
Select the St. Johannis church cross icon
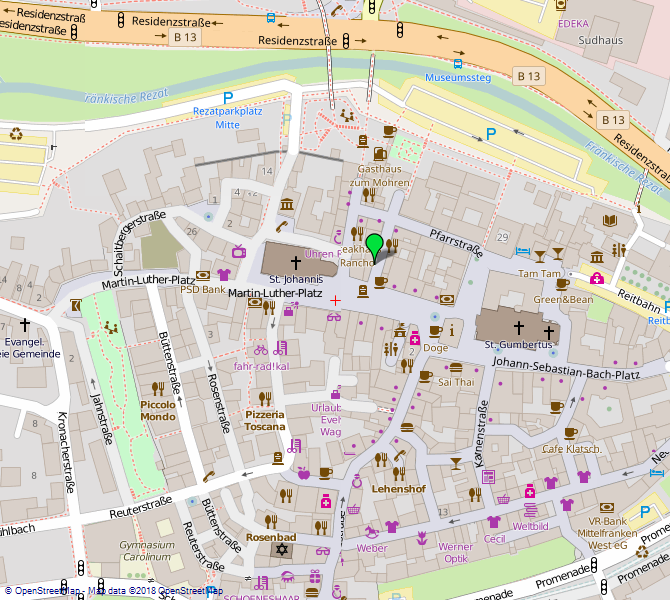click(295, 260)
